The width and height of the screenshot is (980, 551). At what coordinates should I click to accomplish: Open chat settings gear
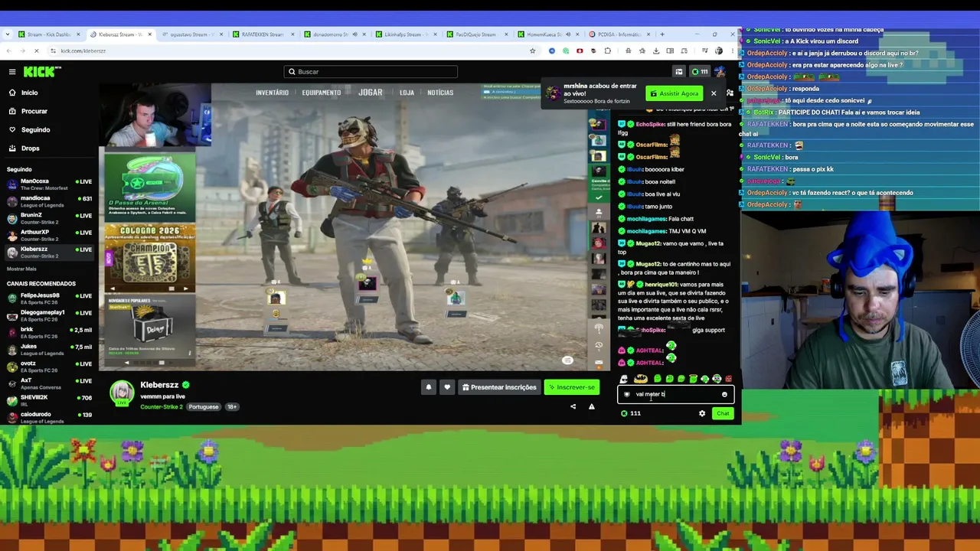click(x=702, y=414)
